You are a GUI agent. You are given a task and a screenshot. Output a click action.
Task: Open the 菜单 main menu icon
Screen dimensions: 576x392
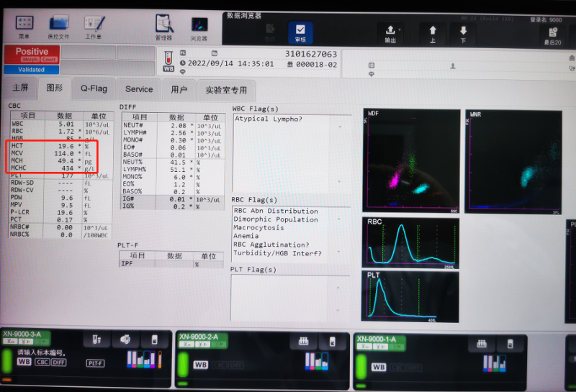pos(24,27)
